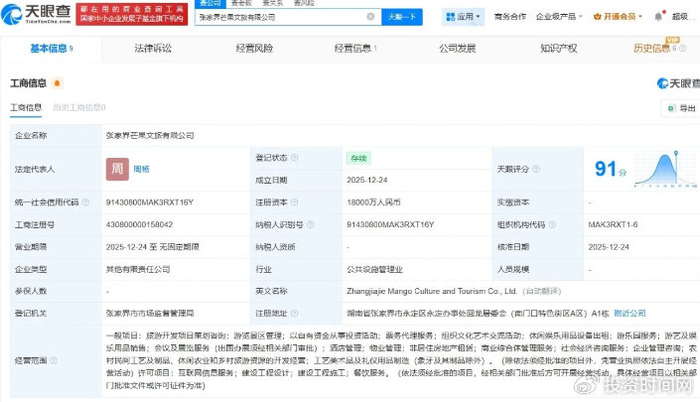Click the red 周 avatar of legal representative
700x402 pixels.
116,170
